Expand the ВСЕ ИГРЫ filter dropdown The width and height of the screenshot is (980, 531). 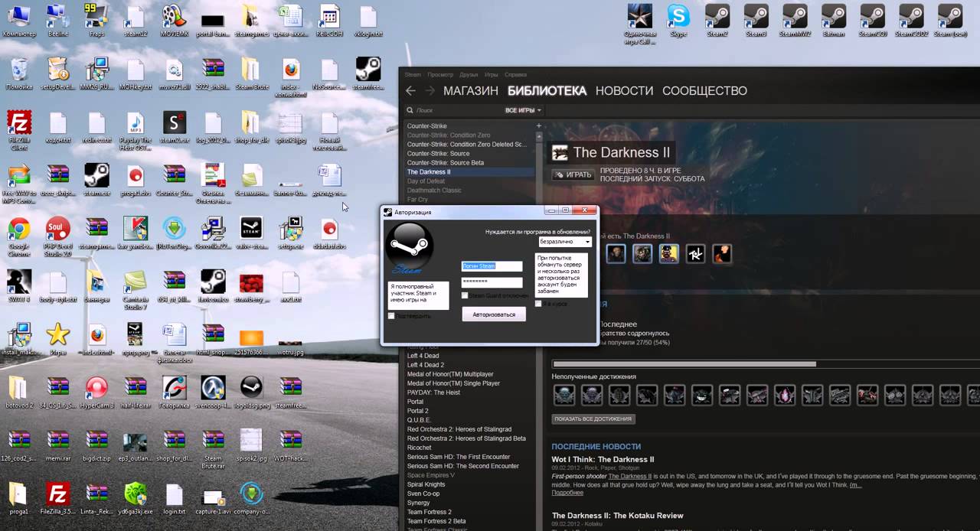tap(523, 110)
